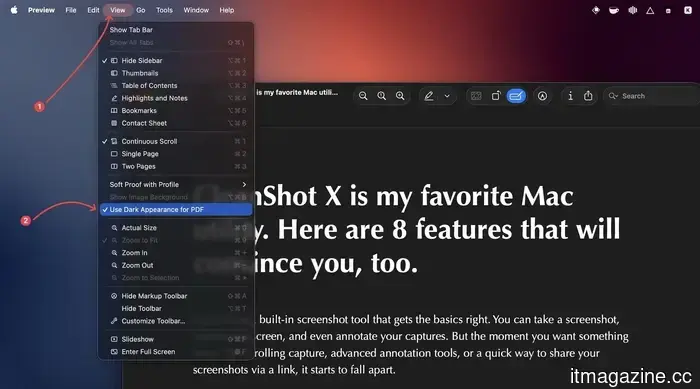Click the zoom in magnifier in toolbar
Image resolution: width=700 pixels, height=389 pixels.
pyautogui.click(x=400, y=96)
